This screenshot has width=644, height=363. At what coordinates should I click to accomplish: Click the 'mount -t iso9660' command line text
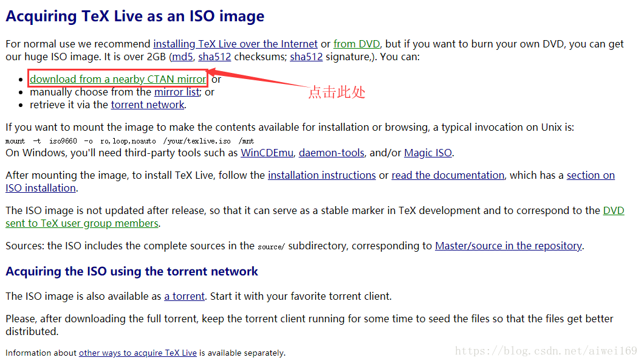pos(130,141)
